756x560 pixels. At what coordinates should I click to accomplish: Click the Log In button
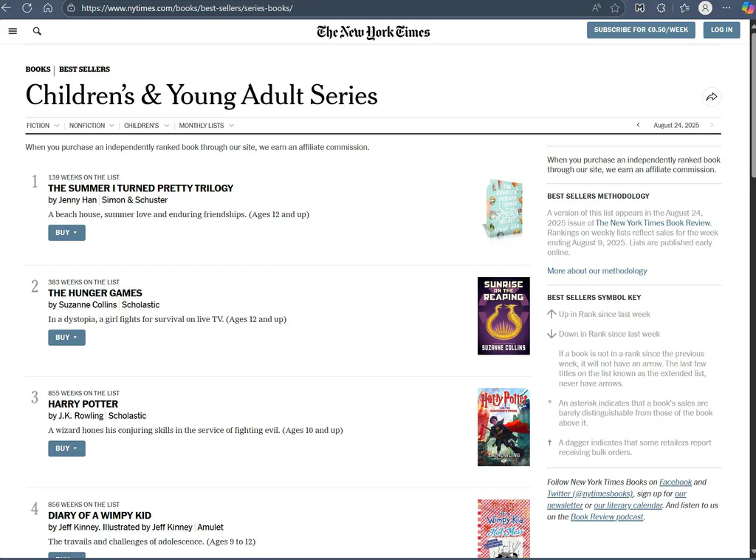coord(721,30)
